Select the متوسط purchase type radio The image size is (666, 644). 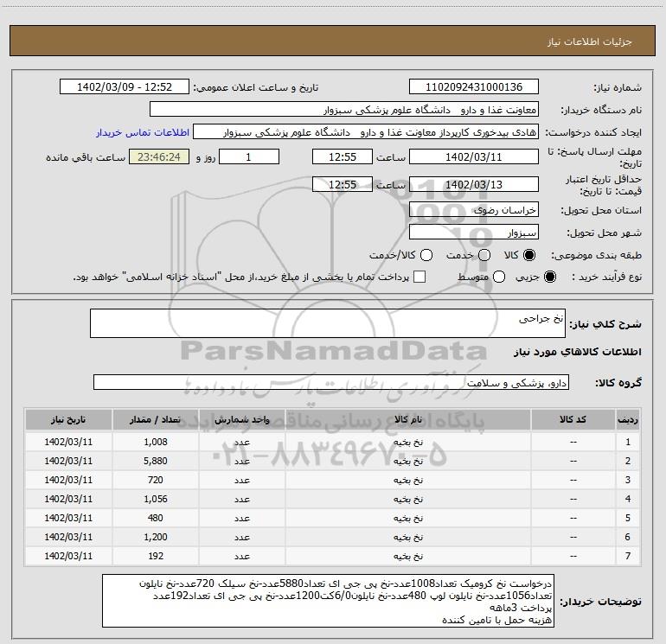tap(499, 277)
